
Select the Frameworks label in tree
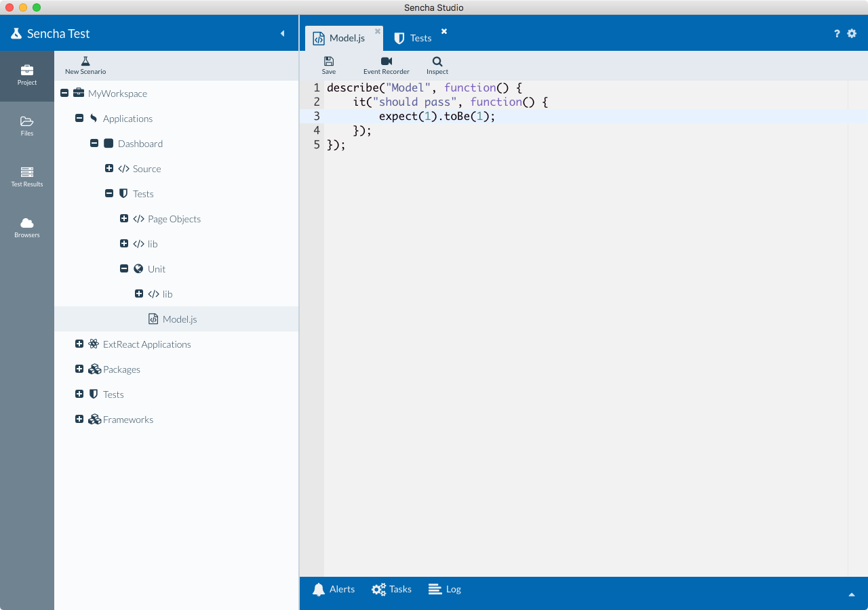128,420
